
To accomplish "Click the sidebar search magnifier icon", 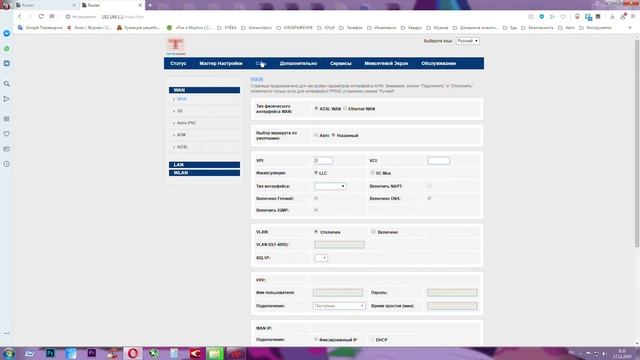I will tap(7, 83).
